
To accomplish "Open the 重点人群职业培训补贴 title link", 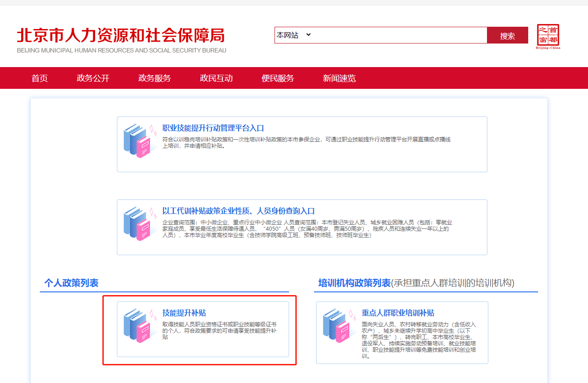I will click(398, 313).
